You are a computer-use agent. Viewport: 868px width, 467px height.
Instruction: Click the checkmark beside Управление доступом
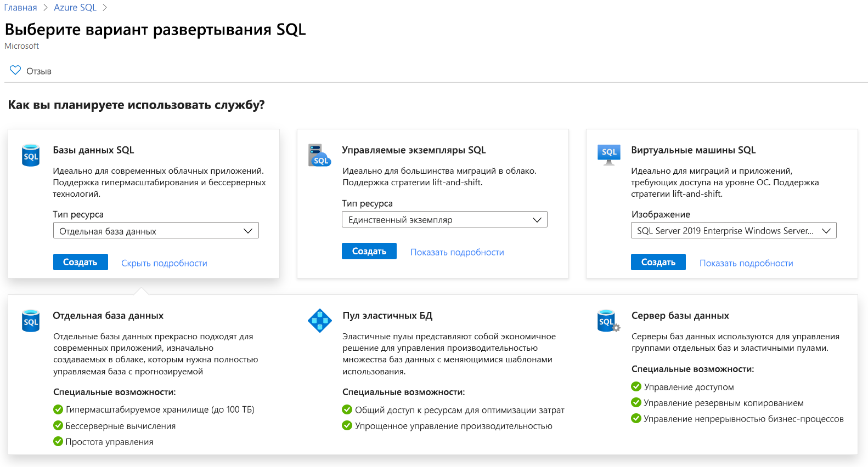click(636, 386)
